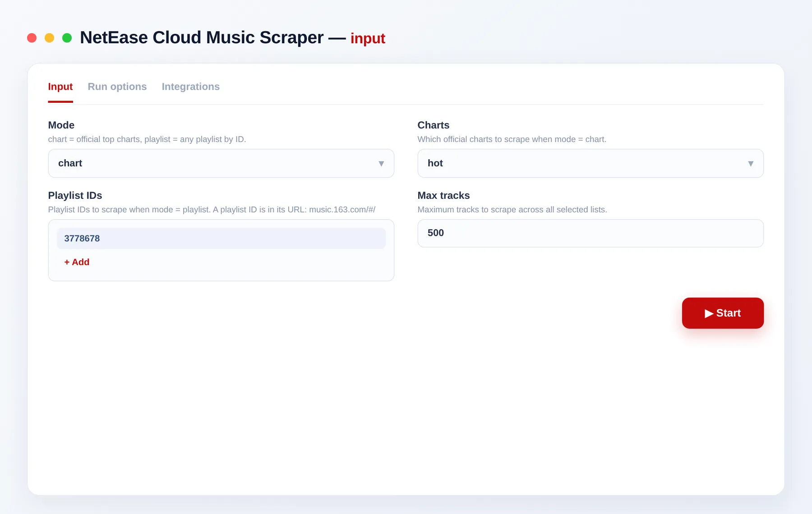This screenshot has height=514, width=812.
Task: Click the green maximize window dot
Action: [67, 38]
